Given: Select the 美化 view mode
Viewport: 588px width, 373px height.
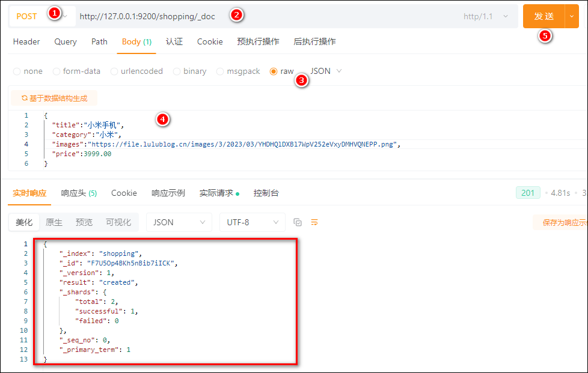Looking at the screenshot, I should (24, 222).
